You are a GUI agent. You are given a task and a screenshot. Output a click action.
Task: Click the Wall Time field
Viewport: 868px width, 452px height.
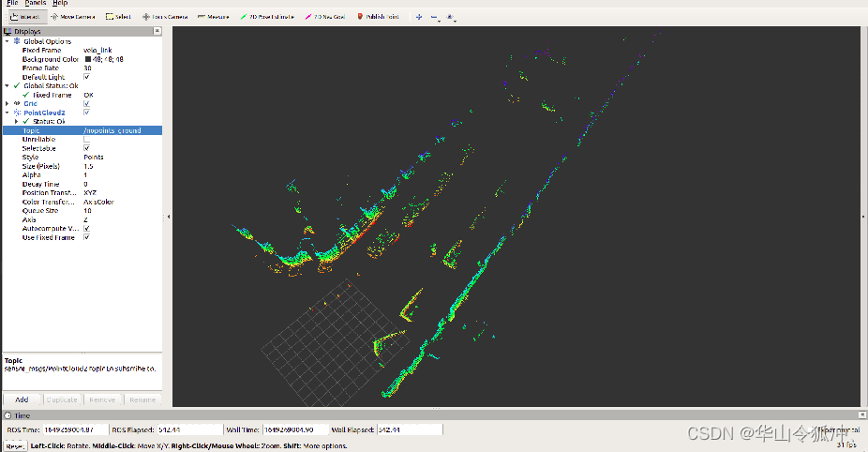pos(294,429)
